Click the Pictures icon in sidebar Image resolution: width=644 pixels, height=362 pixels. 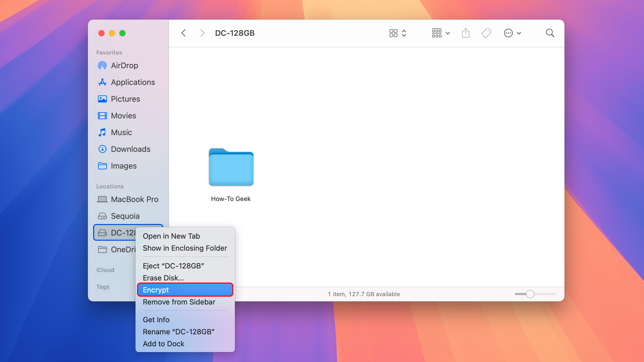point(103,99)
